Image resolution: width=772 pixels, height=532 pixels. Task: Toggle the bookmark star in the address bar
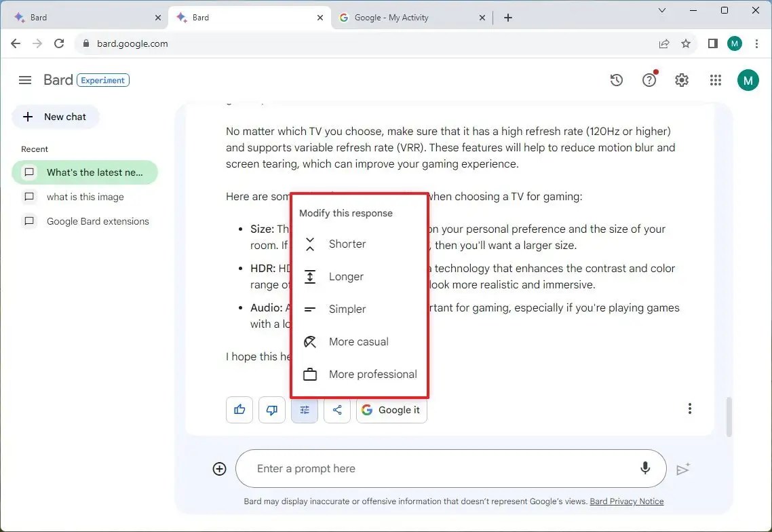coord(686,43)
